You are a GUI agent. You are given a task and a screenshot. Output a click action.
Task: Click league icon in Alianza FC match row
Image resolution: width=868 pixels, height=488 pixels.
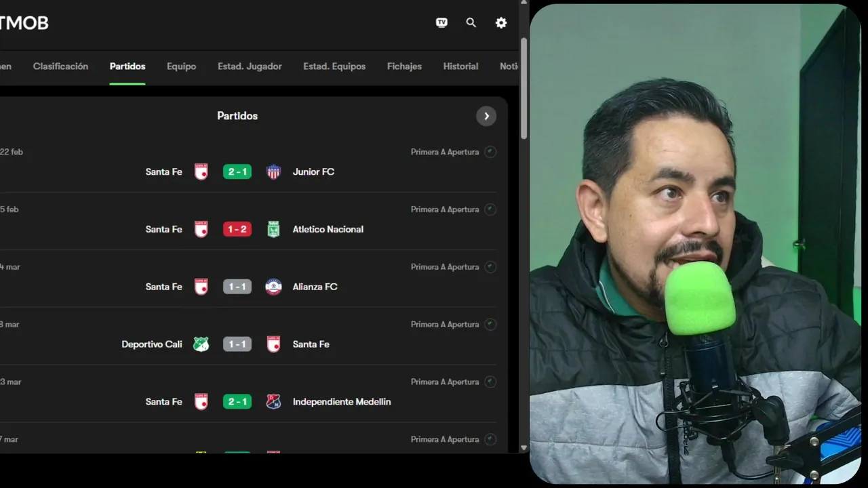(x=490, y=267)
